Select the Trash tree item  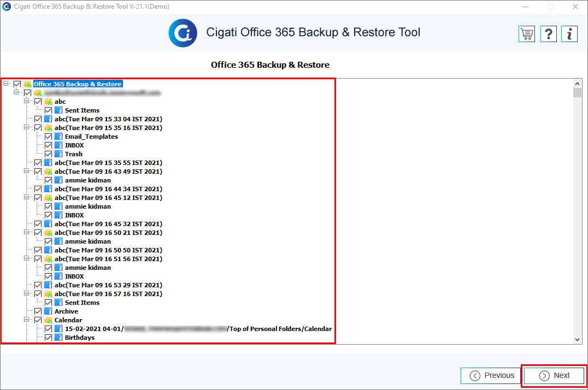point(73,154)
